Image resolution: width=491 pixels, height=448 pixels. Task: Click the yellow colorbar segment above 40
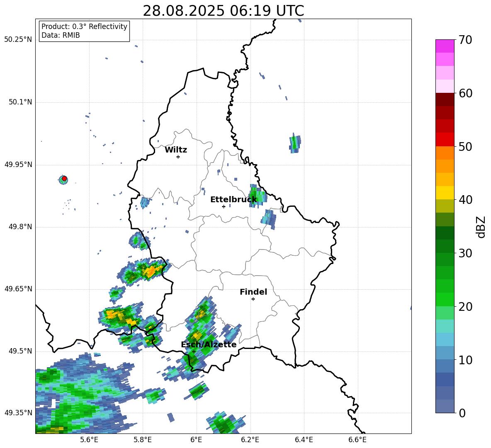(445, 193)
